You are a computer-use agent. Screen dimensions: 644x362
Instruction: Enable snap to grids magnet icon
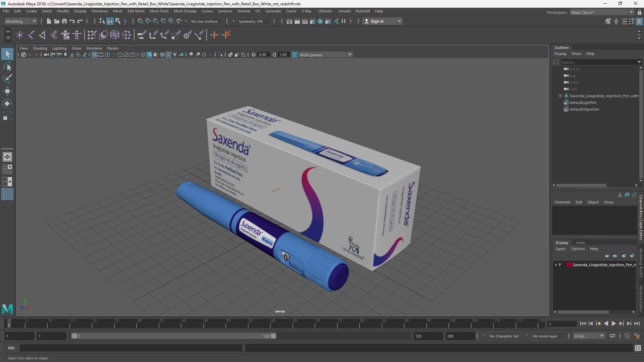(x=140, y=21)
